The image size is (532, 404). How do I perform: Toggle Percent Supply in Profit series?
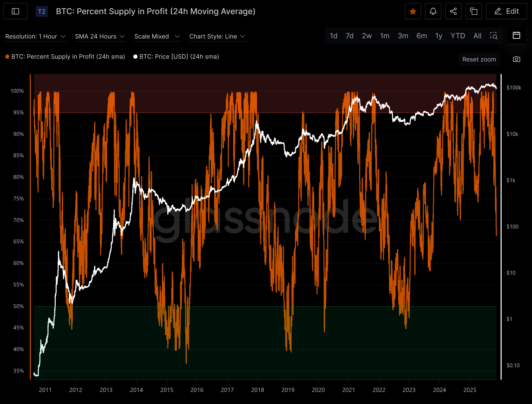(x=68, y=57)
